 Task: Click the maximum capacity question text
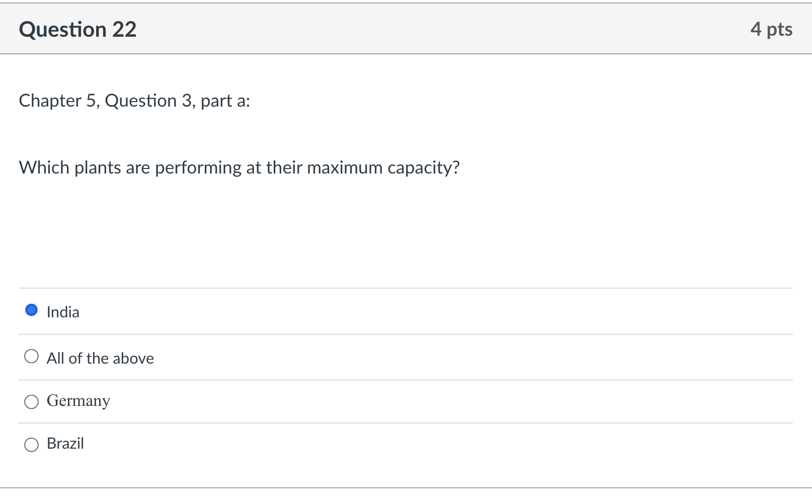239,167
